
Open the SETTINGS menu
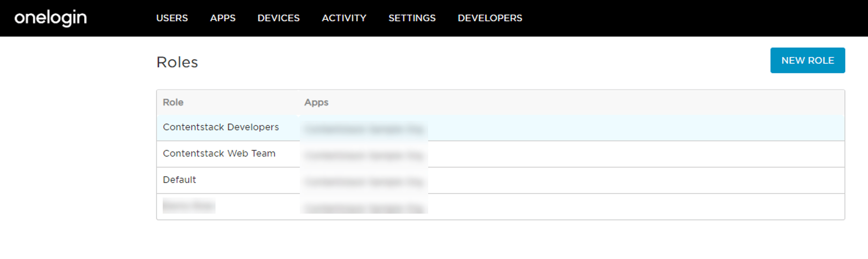coord(412,18)
